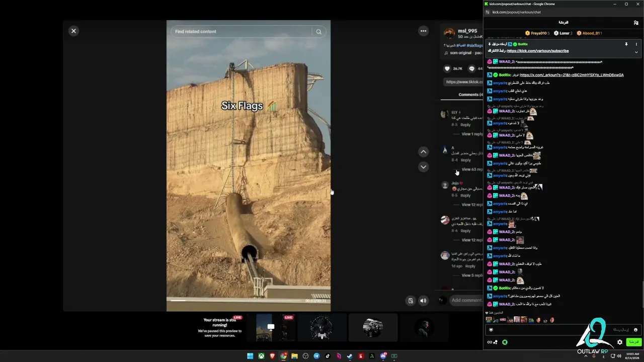Click the amyerh username in the top chat message
This screenshot has width=644, height=362.
point(500,83)
